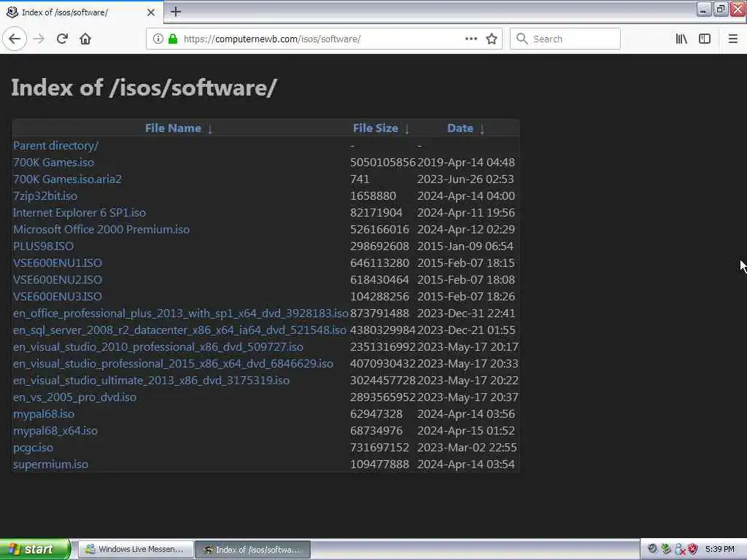Download Internet Explorer 6 SP1.iso
The height and width of the screenshot is (560, 747).
pos(79,212)
